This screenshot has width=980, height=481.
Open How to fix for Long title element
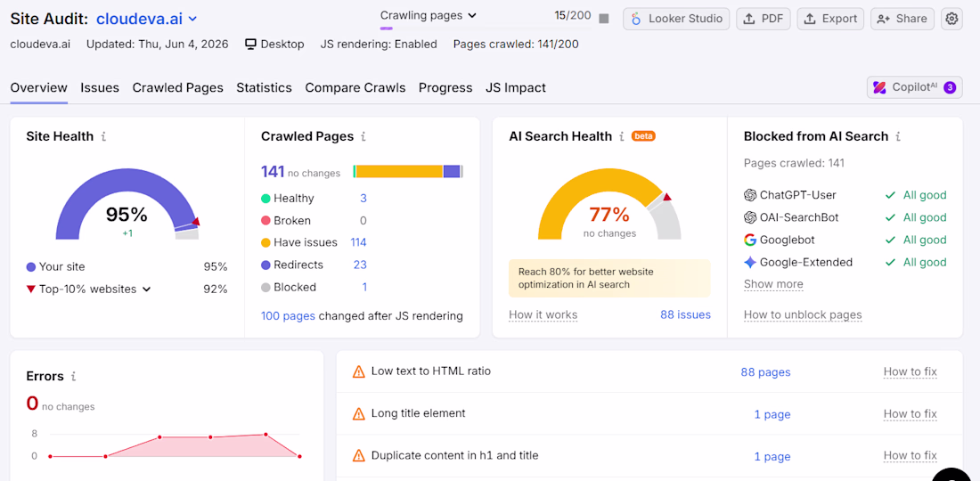(910, 414)
